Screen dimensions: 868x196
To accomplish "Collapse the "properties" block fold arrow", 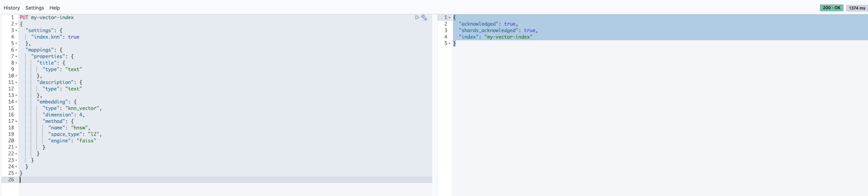I will (x=16, y=56).
